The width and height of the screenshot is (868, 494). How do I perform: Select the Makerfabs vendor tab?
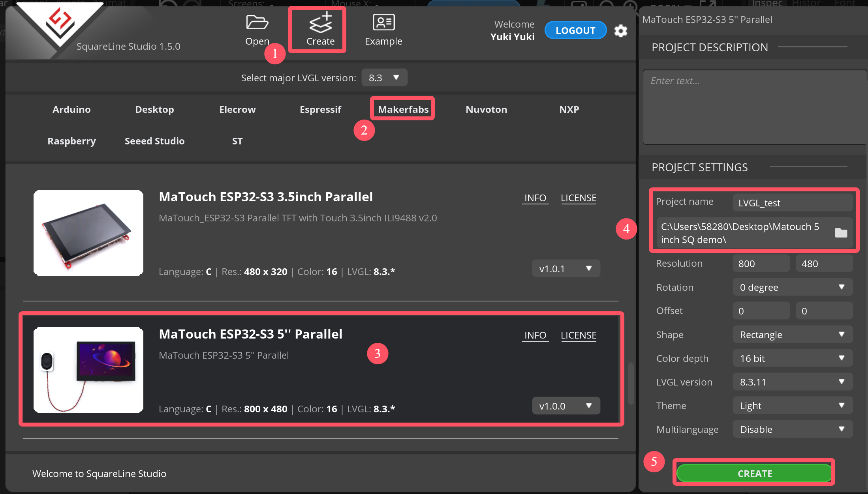coord(403,109)
